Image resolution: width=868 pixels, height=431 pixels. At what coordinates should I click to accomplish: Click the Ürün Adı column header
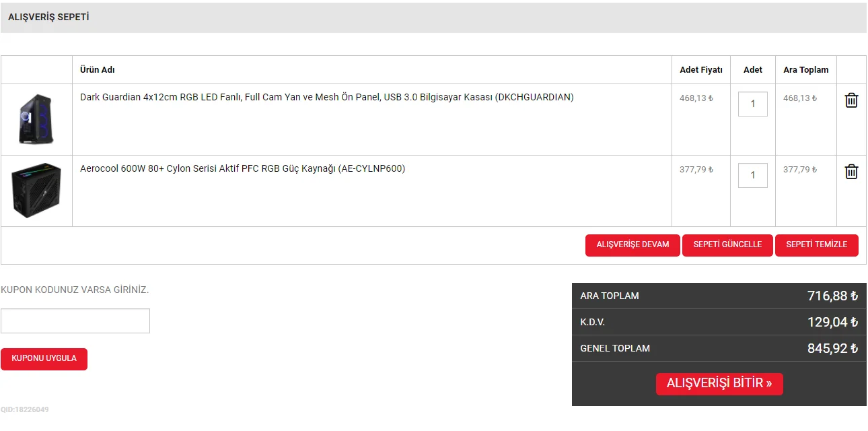tap(97, 69)
